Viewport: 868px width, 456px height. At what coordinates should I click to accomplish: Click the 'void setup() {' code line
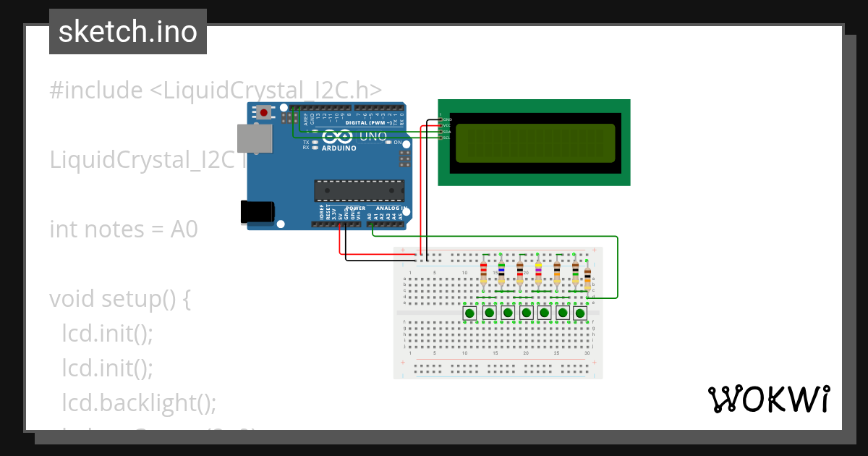[120, 299]
